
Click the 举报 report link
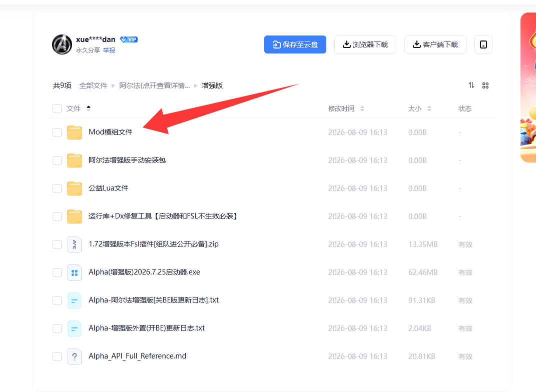click(109, 50)
